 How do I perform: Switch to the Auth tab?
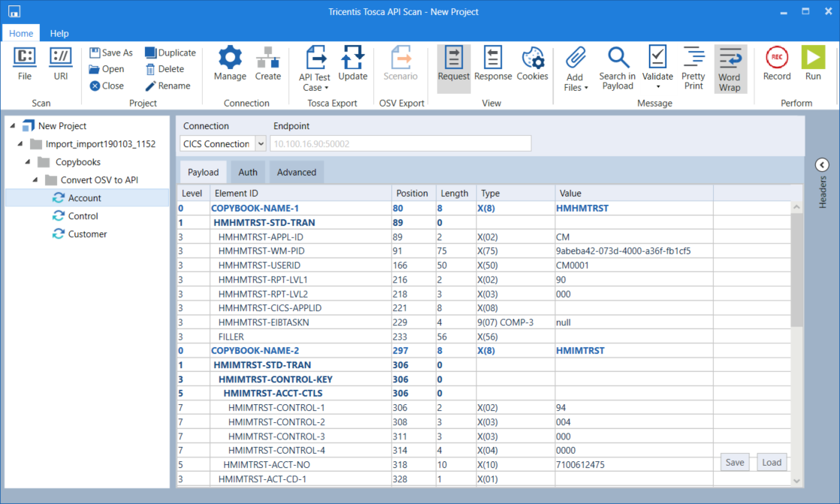pyautogui.click(x=248, y=172)
